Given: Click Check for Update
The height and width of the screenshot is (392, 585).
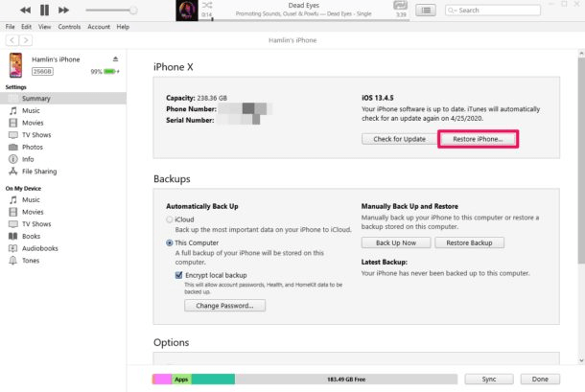Looking at the screenshot, I should (398, 139).
